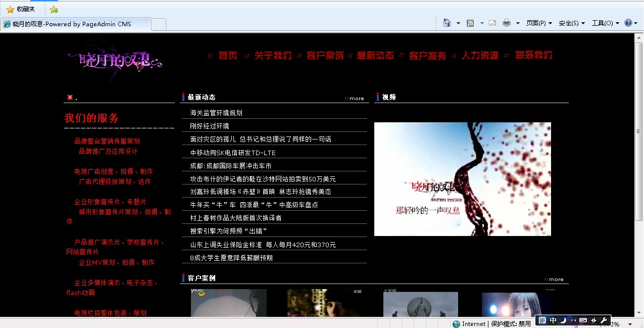644x328 pixels.
Task: Click the RSS feeds toolbar icon
Action: point(470,23)
